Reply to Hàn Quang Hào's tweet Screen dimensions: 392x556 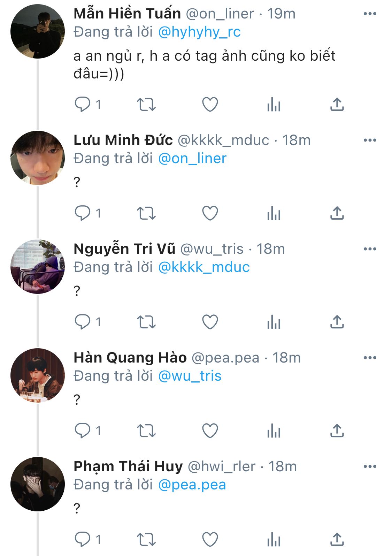coord(83,431)
